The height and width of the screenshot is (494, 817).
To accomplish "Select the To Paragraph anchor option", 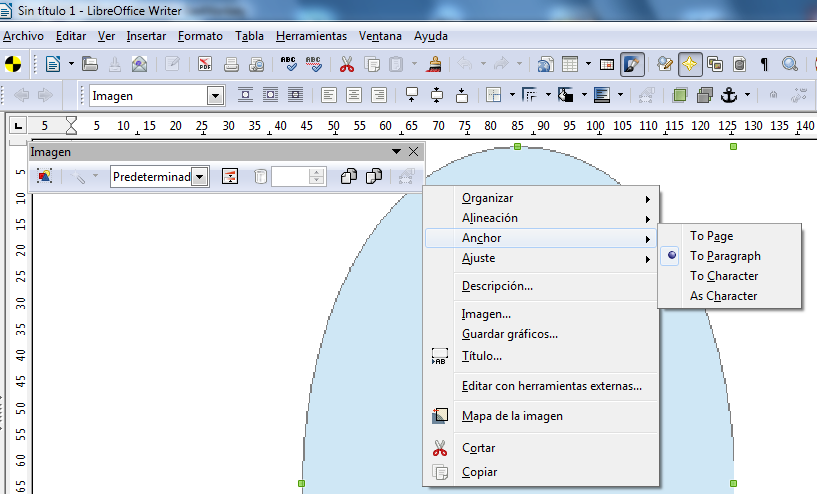I will [x=729, y=256].
